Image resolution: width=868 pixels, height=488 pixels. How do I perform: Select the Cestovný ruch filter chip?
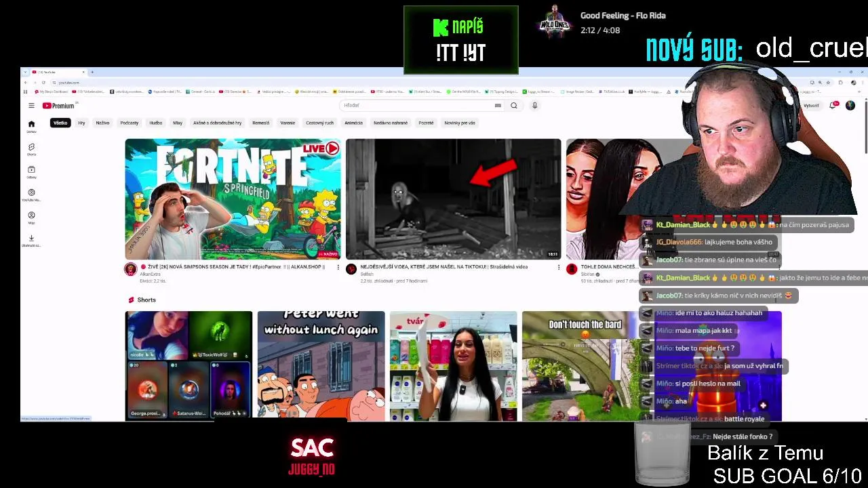tap(319, 123)
